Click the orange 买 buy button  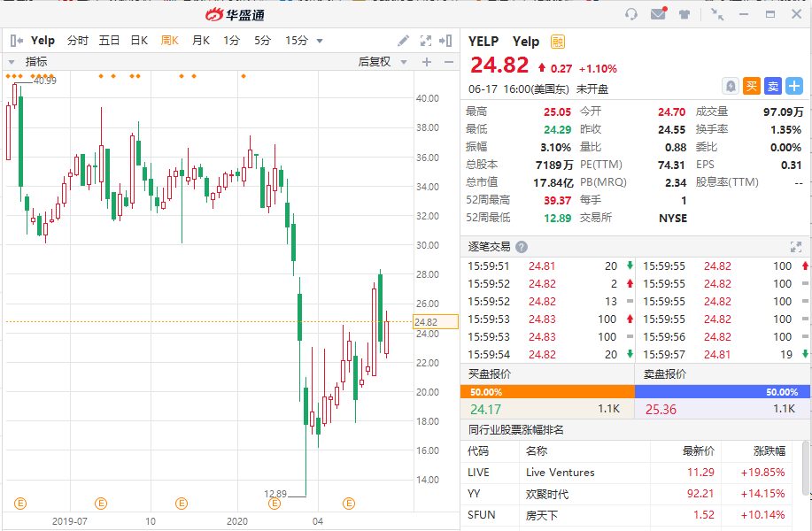pos(752,86)
